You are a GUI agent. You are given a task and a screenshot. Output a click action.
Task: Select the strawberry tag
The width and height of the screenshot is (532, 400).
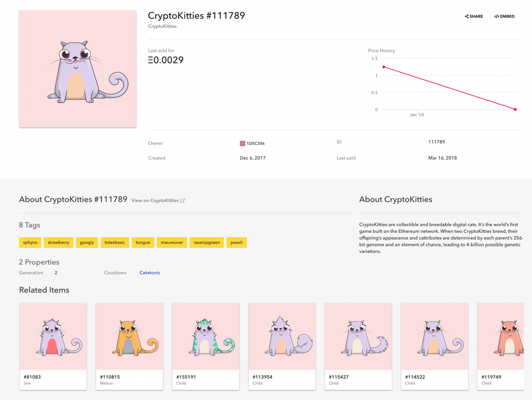59,242
